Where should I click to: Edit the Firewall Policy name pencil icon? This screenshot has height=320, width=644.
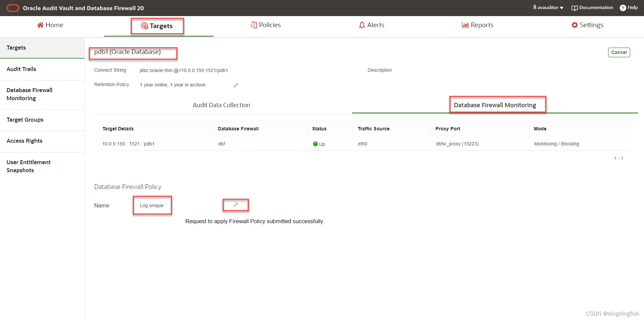tap(236, 205)
